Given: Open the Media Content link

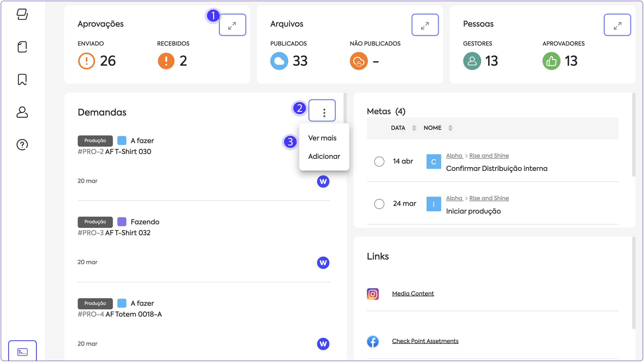Looking at the screenshot, I should 413,294.
